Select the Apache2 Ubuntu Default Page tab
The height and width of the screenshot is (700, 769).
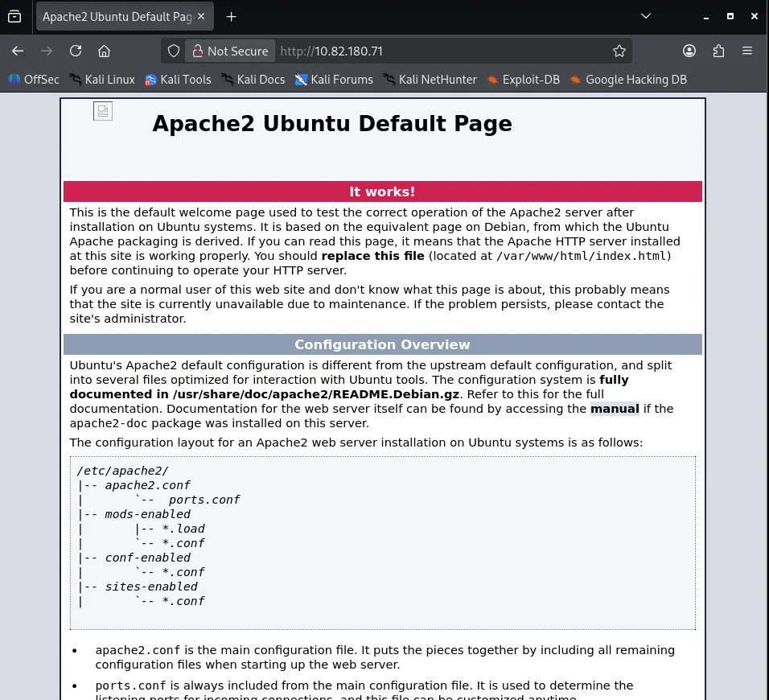coord(117,16)
